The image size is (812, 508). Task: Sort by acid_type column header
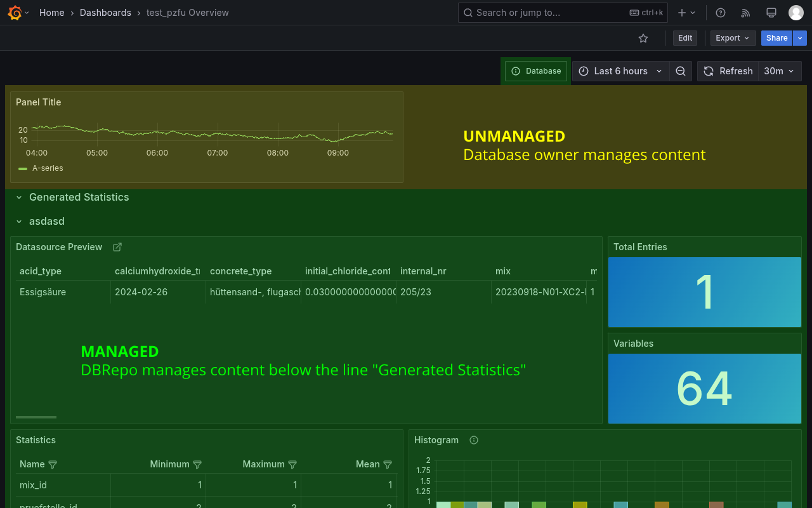coord(41,271)
